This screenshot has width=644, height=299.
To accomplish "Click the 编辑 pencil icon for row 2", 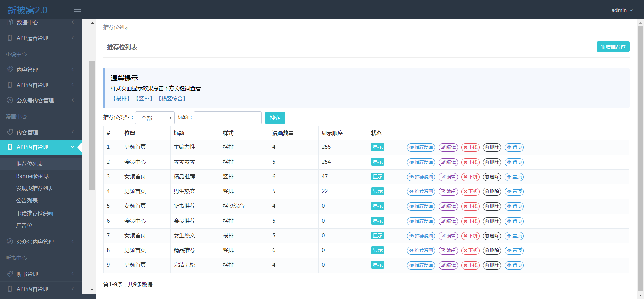I will click(443, 162).
